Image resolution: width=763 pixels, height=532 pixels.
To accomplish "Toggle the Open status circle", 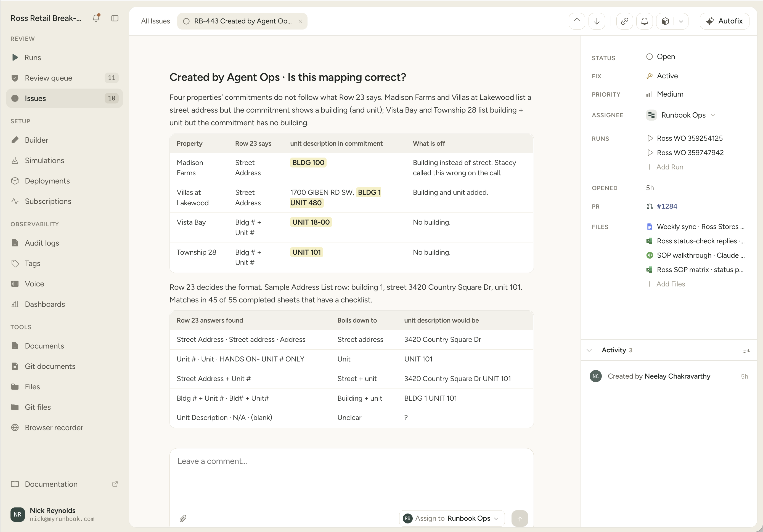I will 649,57.
